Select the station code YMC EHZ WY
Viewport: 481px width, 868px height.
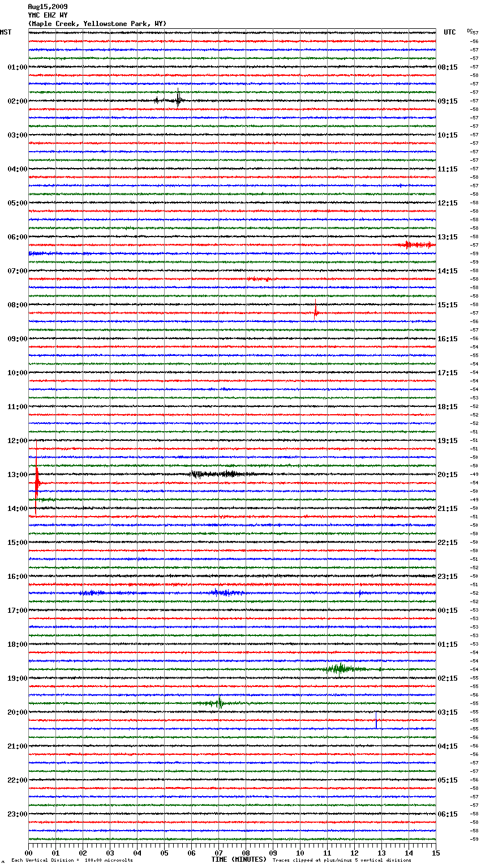[48, 15]
